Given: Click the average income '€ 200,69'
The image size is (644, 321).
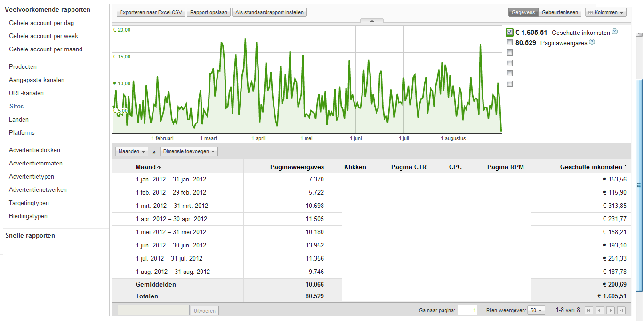Looking at the screenshot, I should click(614, 285).
